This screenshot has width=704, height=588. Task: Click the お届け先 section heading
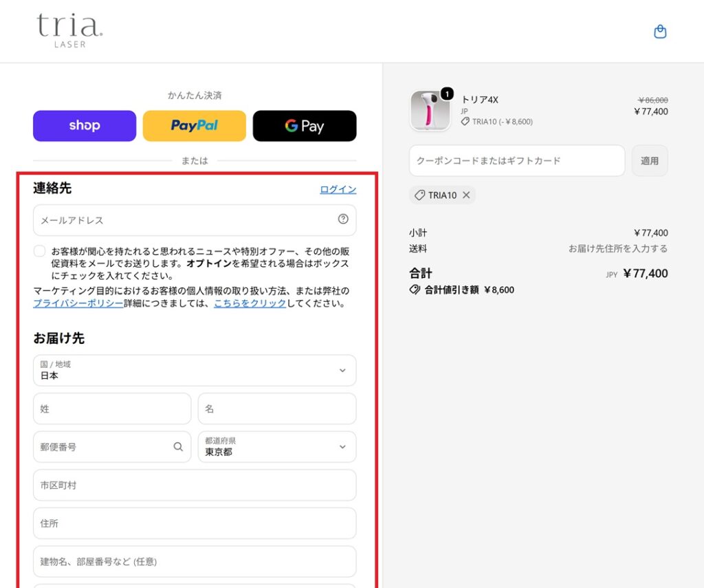[59, 338]
